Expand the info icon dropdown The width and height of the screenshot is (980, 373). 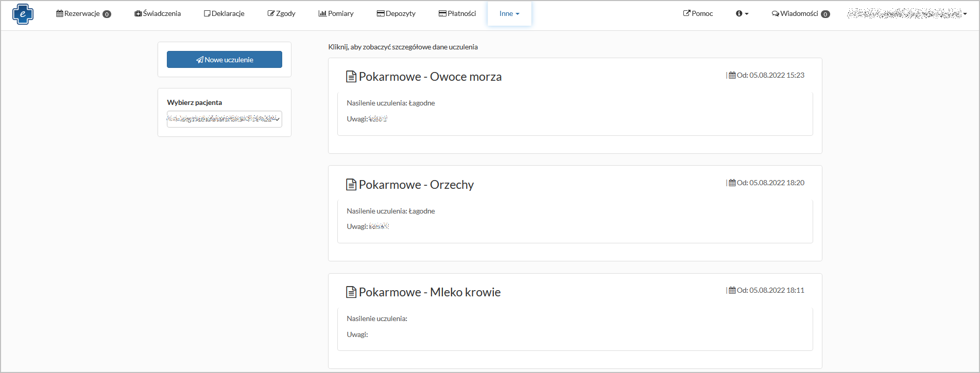click(x=742, y=14)
